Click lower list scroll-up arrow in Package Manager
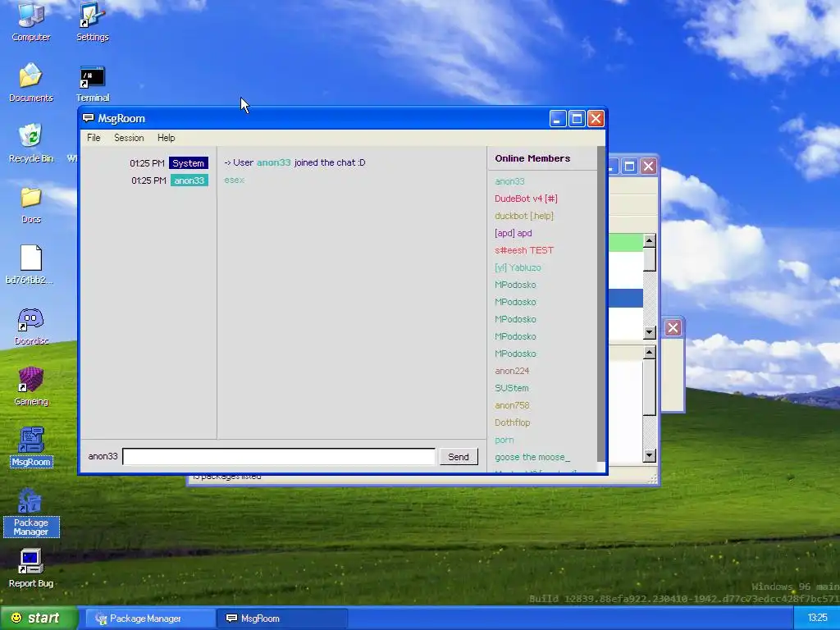The height and width of the screenshot is (630, 840). coord(650,352)
